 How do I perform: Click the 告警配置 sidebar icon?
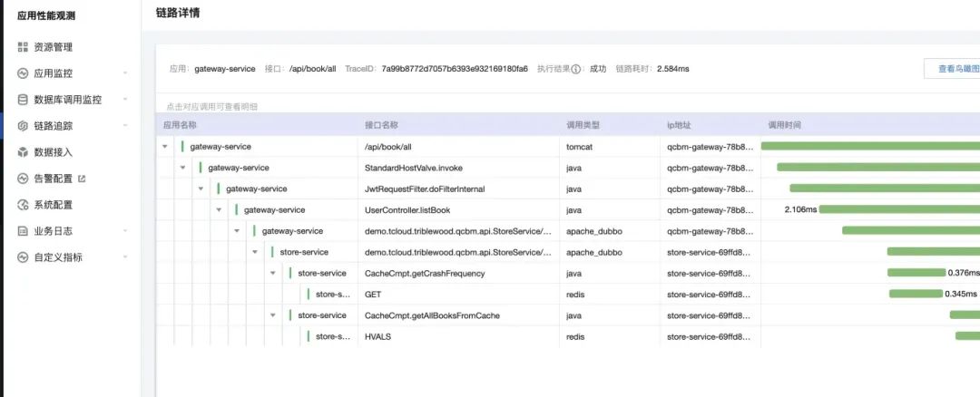point(23,179)
